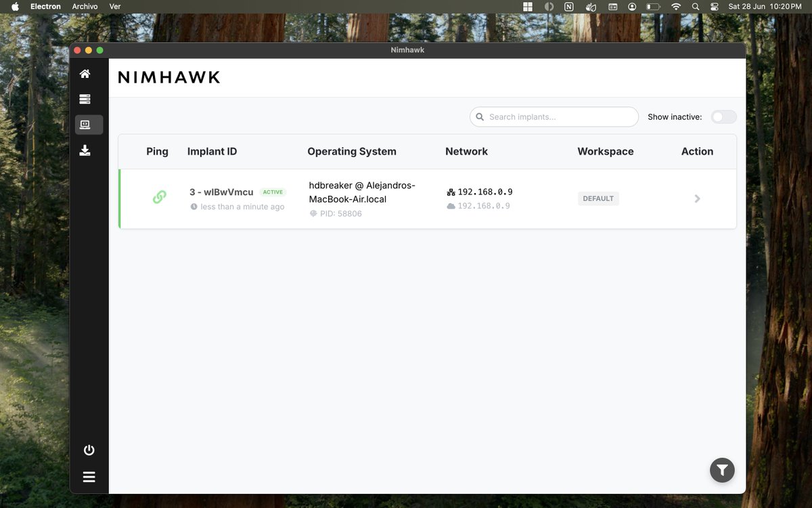This screenshot has width=812, height=508.
Task: Focus the Search implants field
Action: [x=554, y=117]
